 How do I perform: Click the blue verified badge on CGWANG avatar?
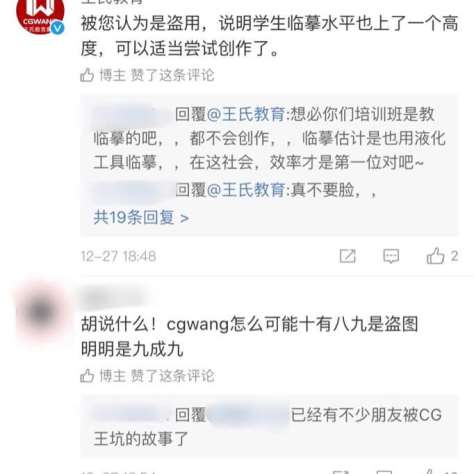coord(57,28)
